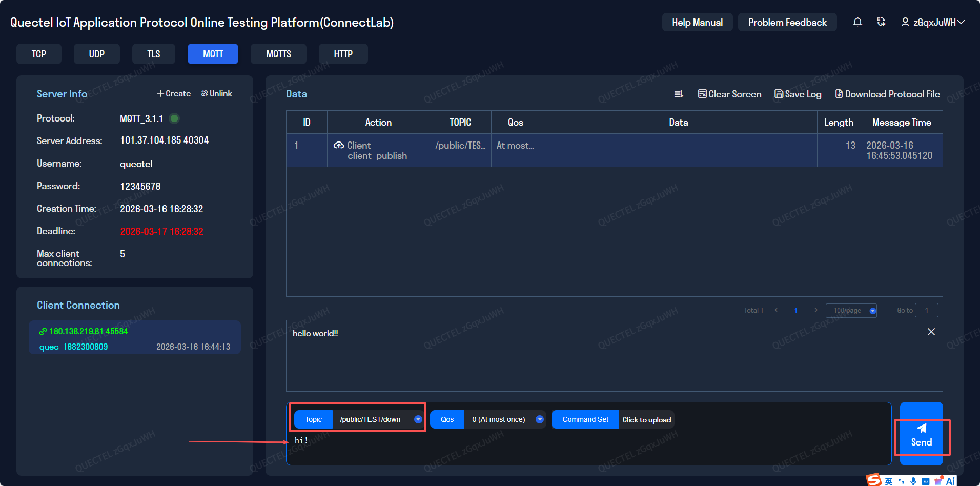Viewport: 980px width, 486px height.
Task: Open the zGqxJuWH user account menu
Action: pos(933,22)
